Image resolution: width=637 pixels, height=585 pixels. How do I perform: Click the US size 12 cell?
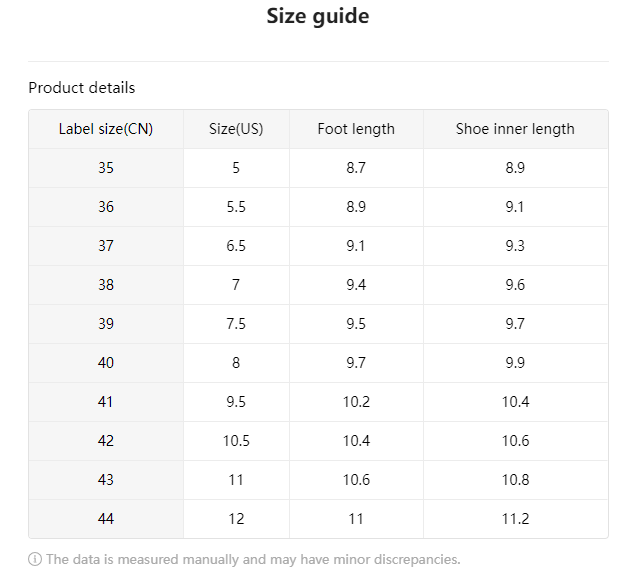(x=236, y=519)
